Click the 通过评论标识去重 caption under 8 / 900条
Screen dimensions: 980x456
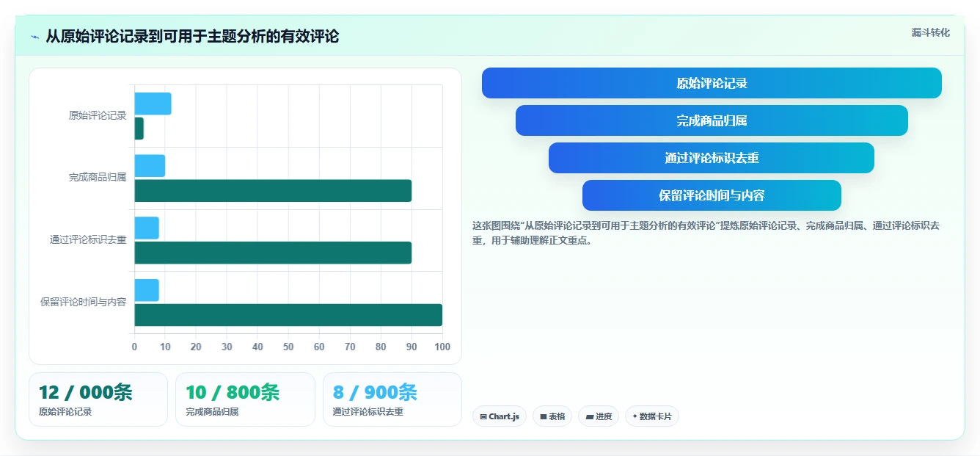click(x=367, y=412)
